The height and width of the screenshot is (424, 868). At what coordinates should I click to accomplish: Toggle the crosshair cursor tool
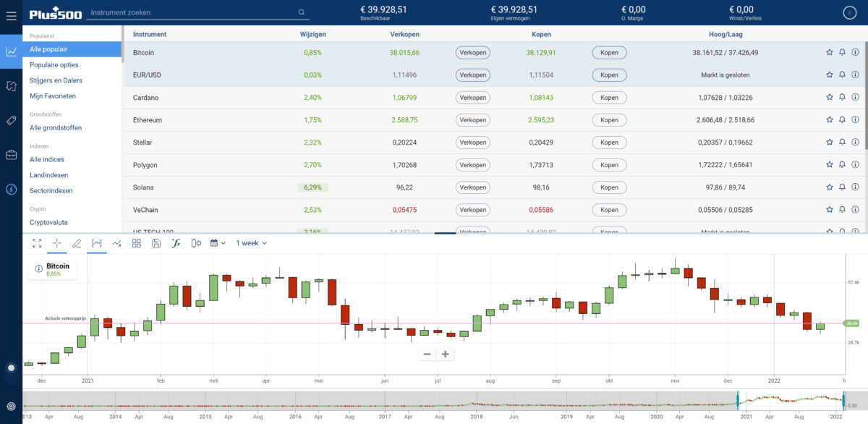57,243
